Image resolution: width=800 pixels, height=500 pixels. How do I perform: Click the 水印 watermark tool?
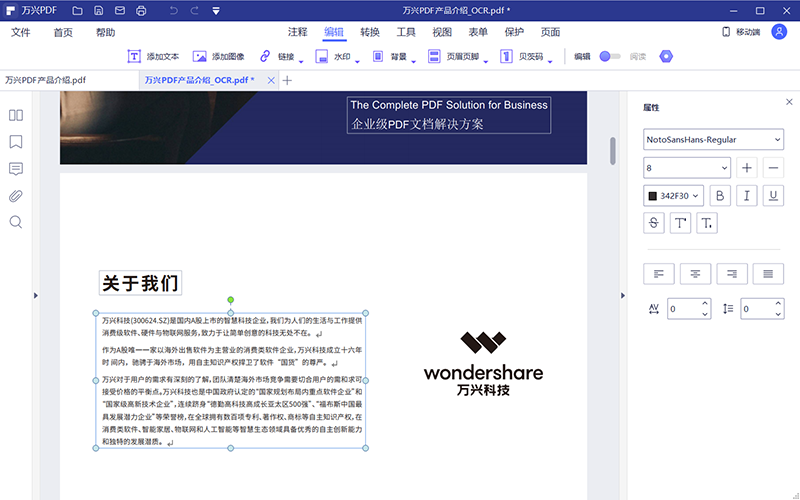click(x=333, y=56)
